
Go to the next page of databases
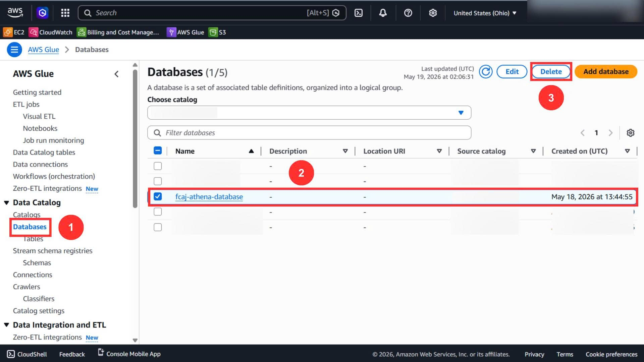pyautogui.click(x=610, y=133)
